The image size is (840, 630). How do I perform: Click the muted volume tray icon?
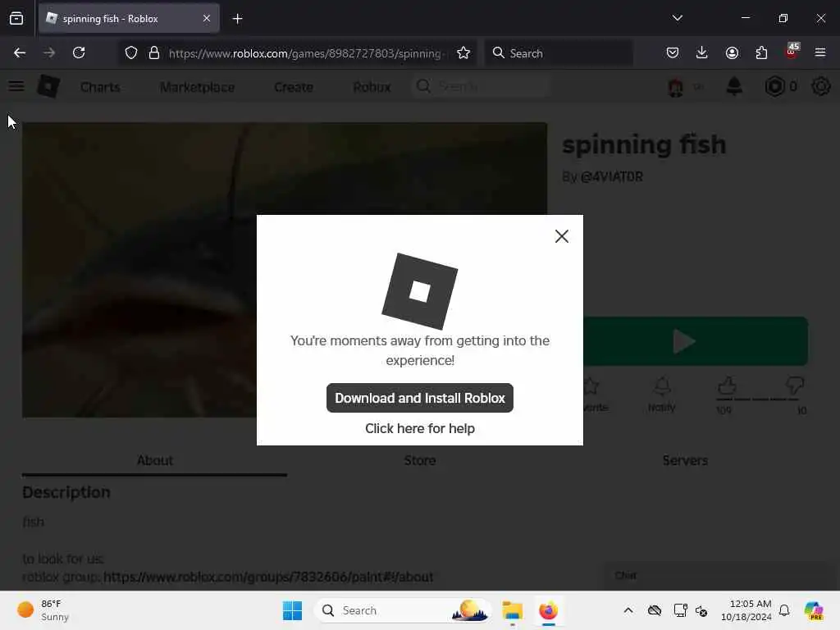[701, 610]
